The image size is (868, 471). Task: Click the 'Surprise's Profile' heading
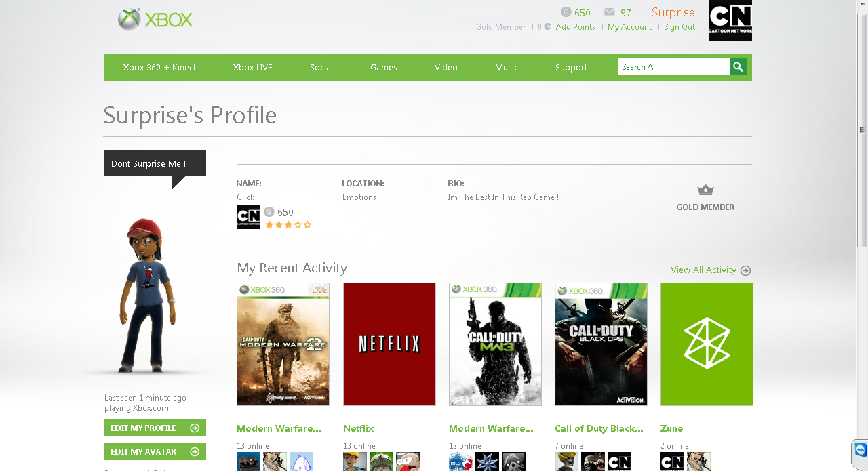(x=190, y=115)
